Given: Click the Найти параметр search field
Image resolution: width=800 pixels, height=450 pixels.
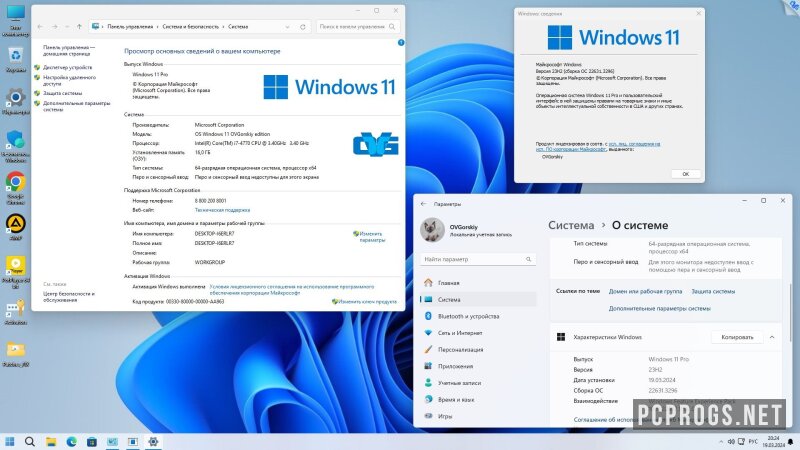Looking at the screenshot, I should pyautogui.click(x=478, y=259).
